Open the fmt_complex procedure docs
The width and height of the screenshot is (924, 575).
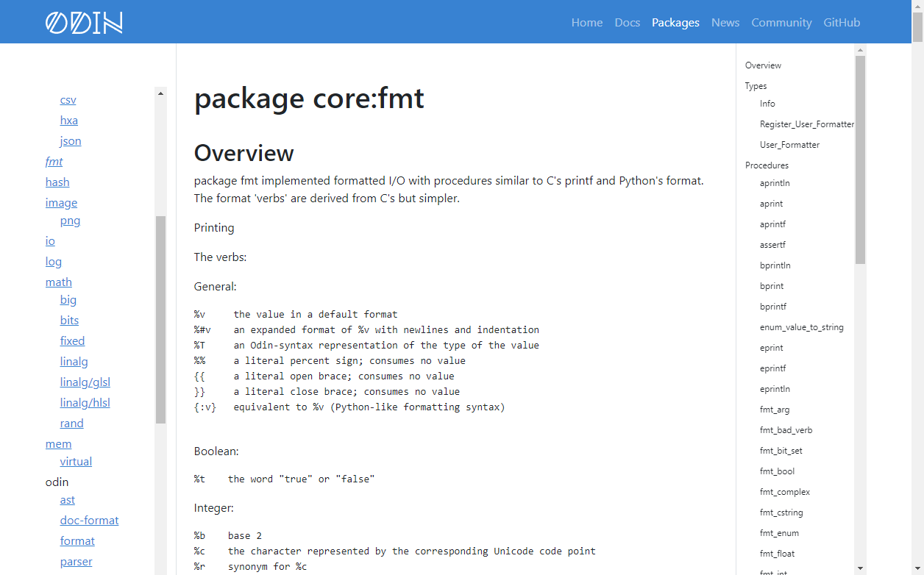[x=785, y=491]
